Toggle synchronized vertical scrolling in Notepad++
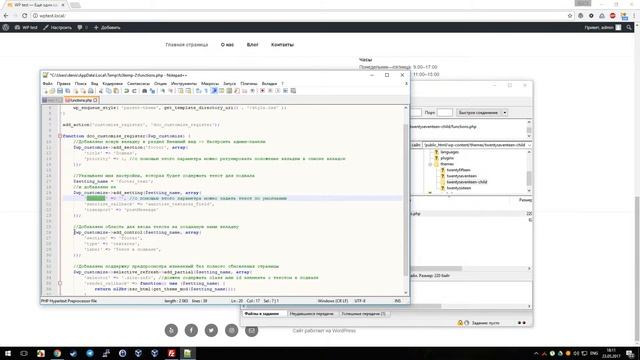 (x=180, y=91)
